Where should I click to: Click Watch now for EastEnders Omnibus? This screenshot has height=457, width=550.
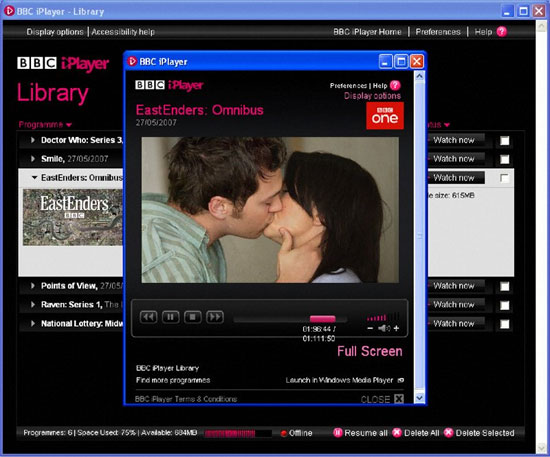pyautogui.click(x=456, y=177)
